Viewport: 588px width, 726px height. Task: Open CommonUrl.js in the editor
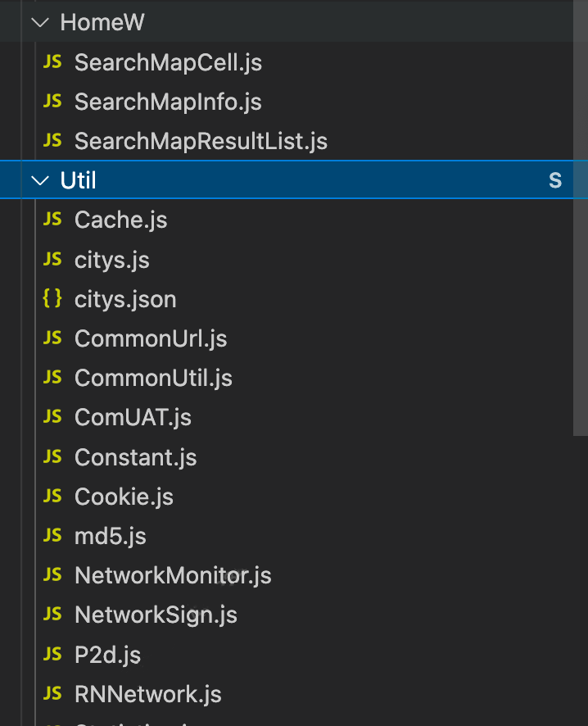point(151,338)
